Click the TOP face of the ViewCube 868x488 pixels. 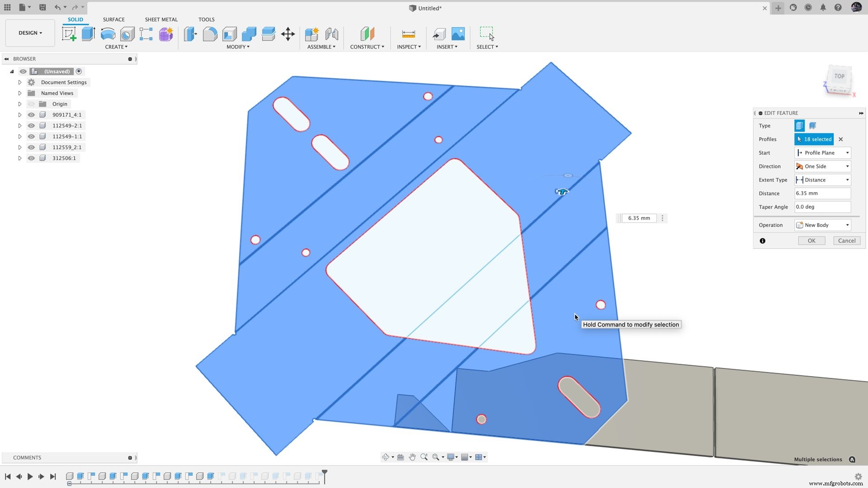(x=839, y=77)
